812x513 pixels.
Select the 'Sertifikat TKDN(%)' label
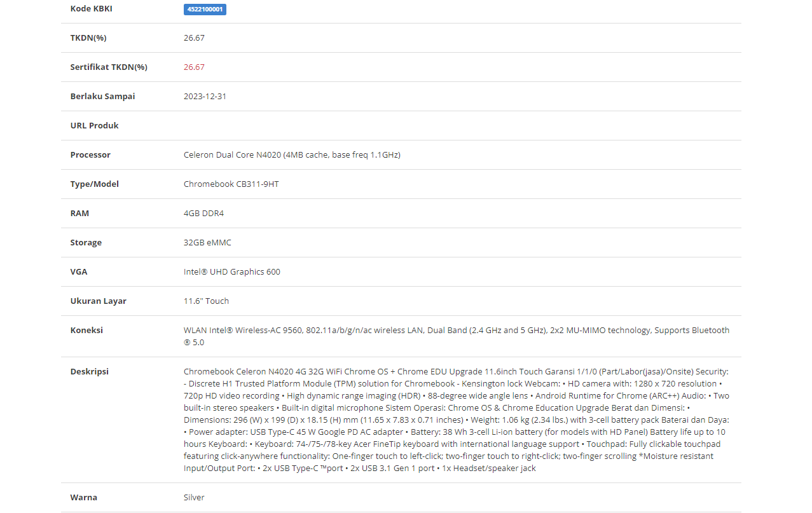coord(109,67)
